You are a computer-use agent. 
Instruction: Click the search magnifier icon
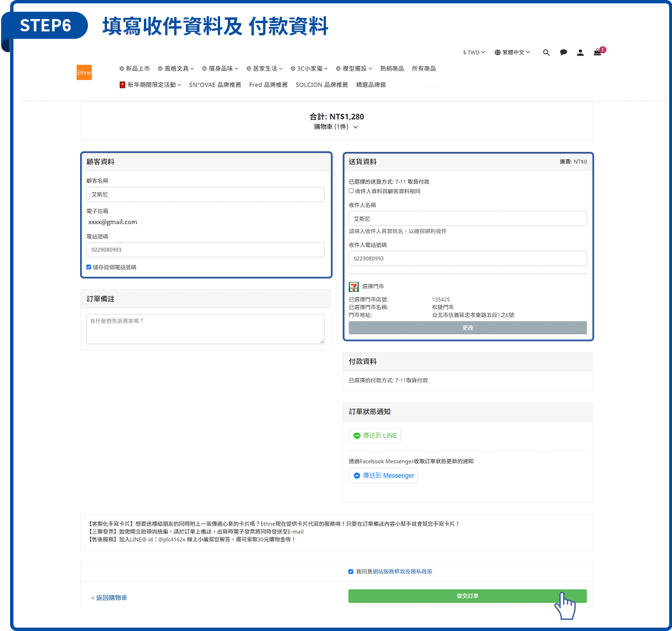coord(546,53)
